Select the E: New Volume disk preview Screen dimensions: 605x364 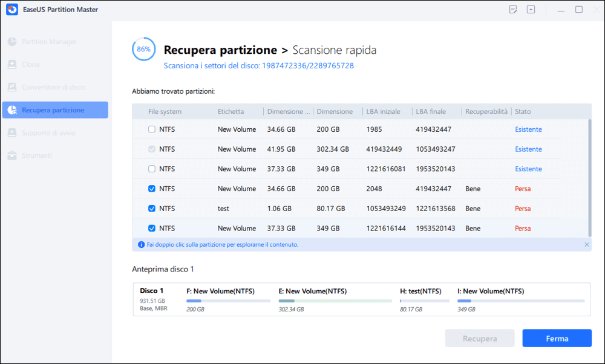[x=335, y=299]
